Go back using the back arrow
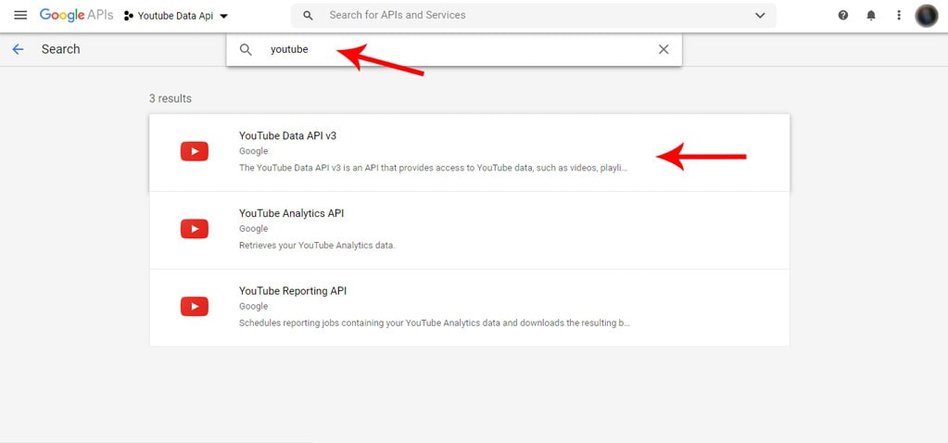This screenshot has height=443, width=948. (18, 49)
